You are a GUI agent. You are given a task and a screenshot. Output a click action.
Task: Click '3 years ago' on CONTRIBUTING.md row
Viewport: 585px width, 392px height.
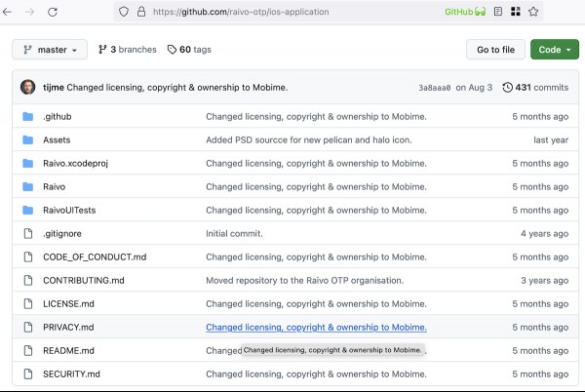(x=544, y=281)
